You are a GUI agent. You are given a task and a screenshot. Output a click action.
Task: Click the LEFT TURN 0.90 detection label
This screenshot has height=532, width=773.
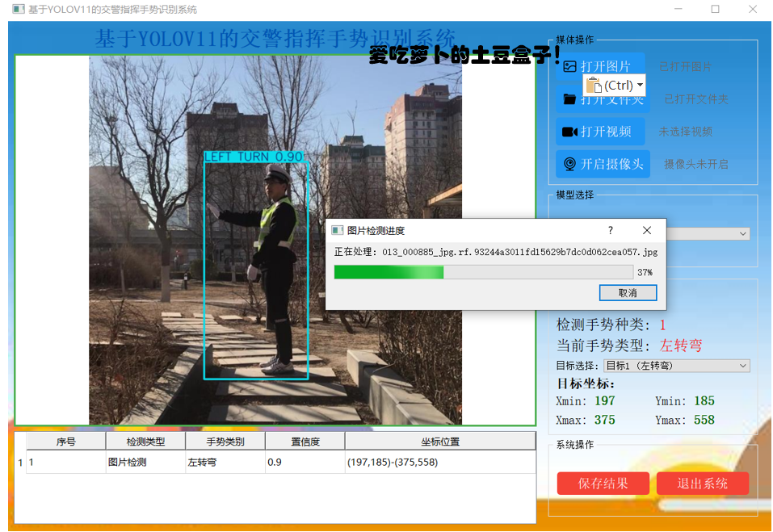tap(254, 157)
